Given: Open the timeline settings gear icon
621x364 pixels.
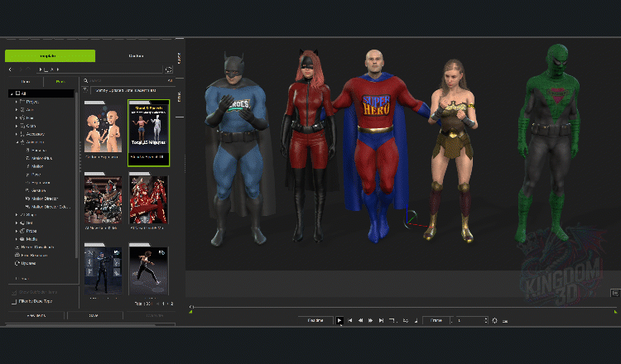Looking at the screenshot, I should point(494,320).
